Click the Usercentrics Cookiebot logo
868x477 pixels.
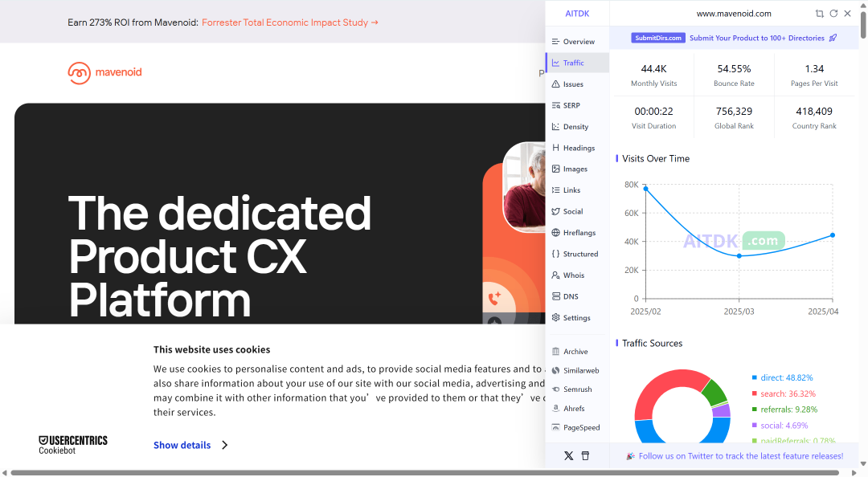coord(73,445)
